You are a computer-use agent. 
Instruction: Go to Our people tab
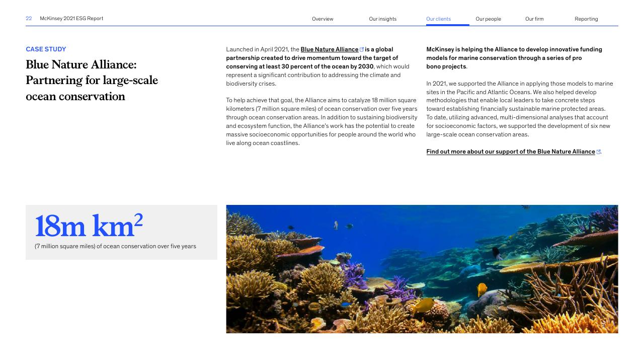tap(488, 19)
